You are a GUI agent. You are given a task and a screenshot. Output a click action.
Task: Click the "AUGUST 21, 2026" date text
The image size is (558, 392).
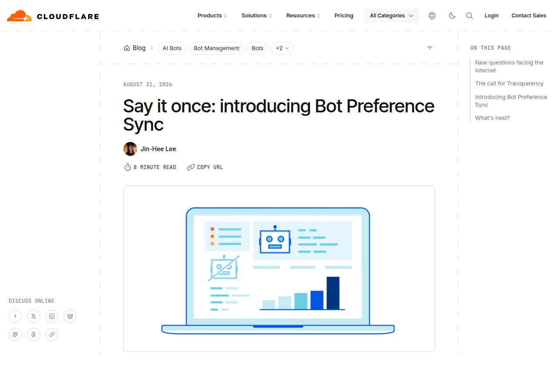[x=148, y=84]
